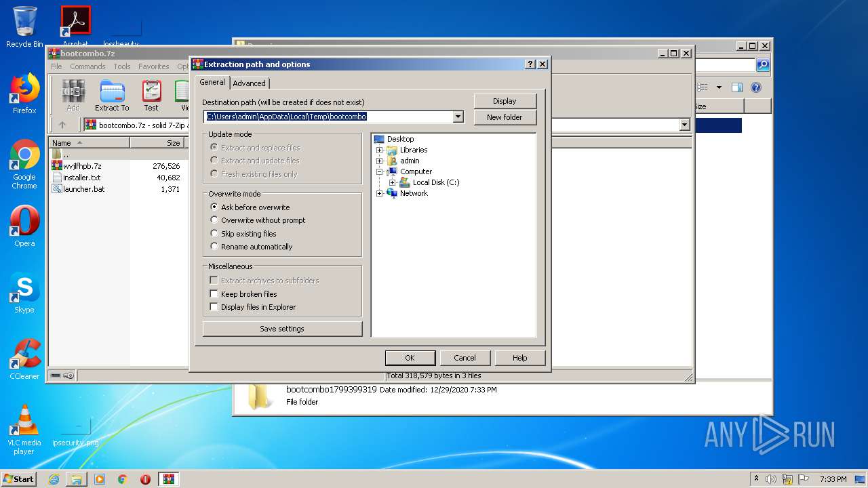Image resolution: width=868 pixels, height=488 pixels.
Task: Switch to the General tab
Action: [212, 82]
